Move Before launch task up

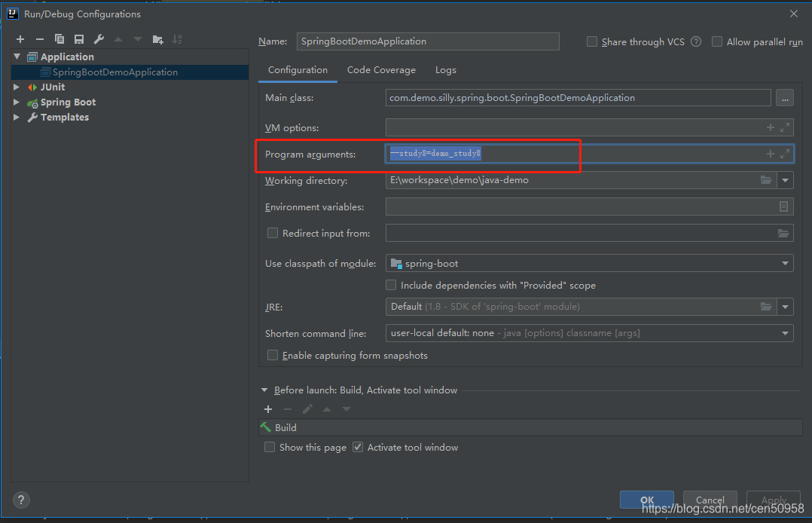327,409
